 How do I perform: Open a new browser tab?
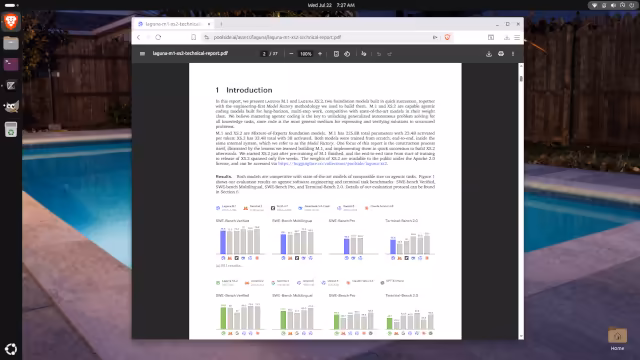coord(221,24)
